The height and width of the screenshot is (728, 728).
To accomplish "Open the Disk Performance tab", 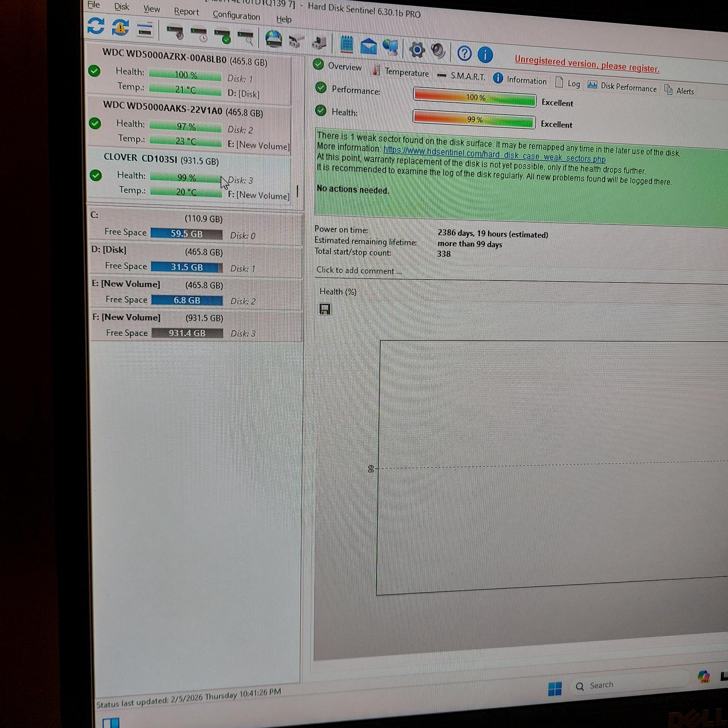I will 628,88.
